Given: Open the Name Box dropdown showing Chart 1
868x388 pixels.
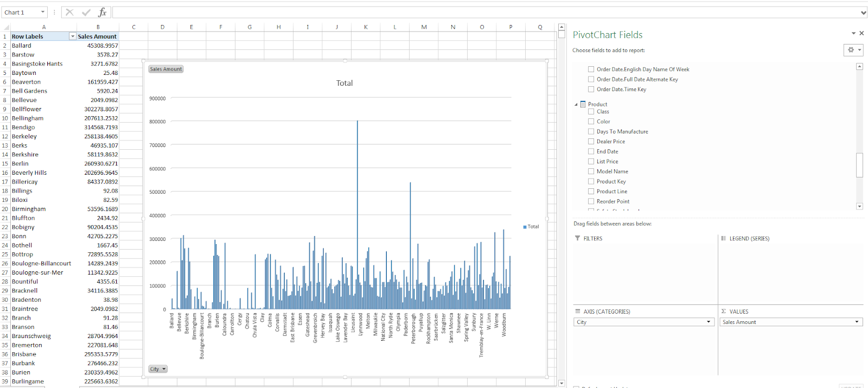Looking at the screenshot, I should [x=43, y=12].
